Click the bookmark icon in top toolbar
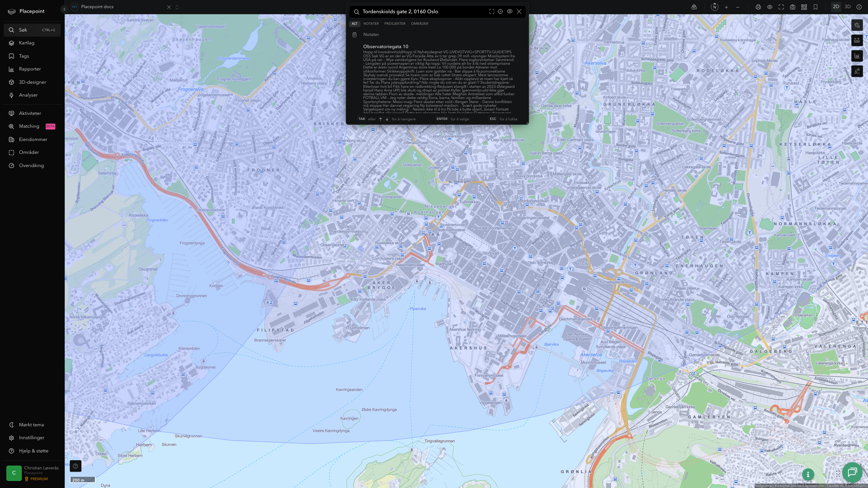 [815, 7]
